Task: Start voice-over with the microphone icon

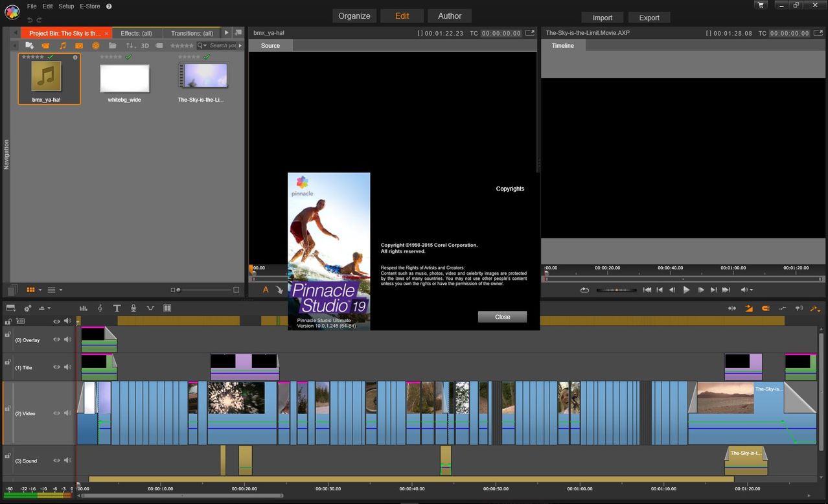Action: [x=133, y=308]
